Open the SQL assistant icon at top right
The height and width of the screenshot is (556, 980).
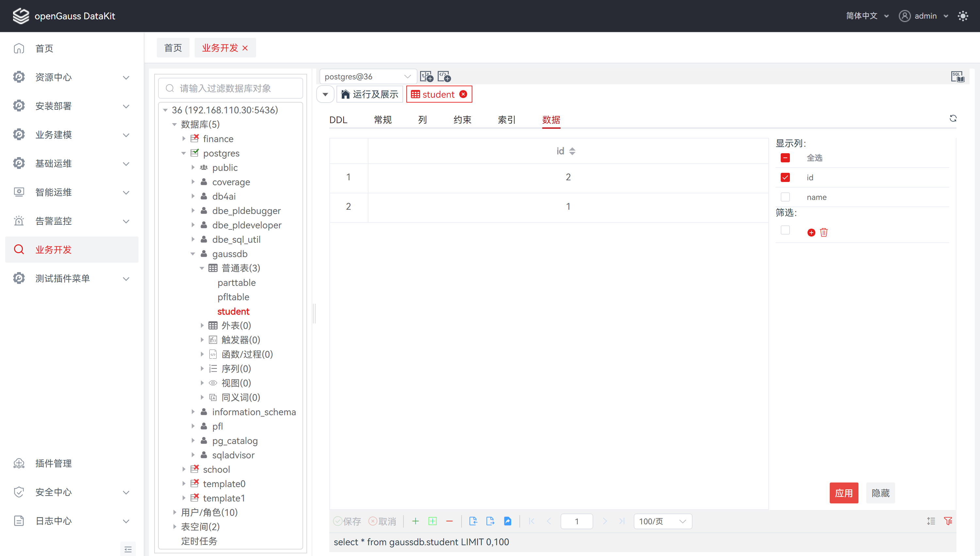tap(957, 76)
